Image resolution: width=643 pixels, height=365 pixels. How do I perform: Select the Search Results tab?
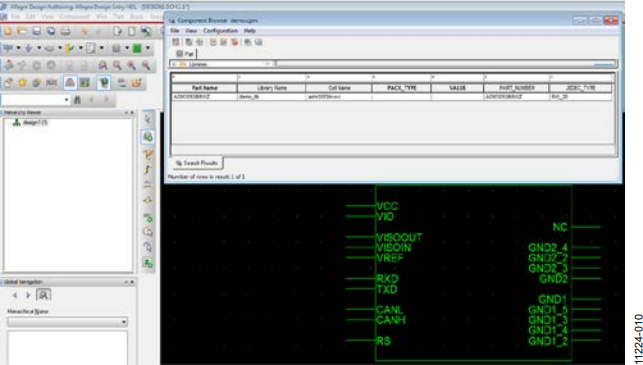coord(197,163)
